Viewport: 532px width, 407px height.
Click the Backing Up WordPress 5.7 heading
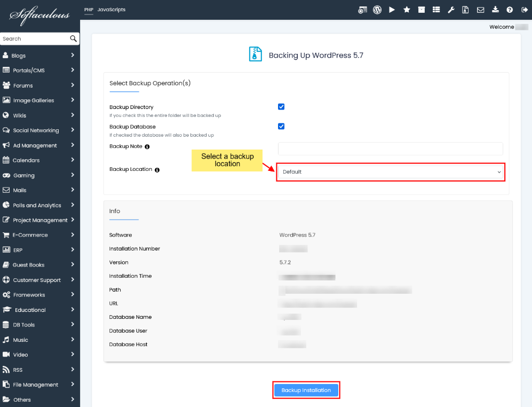[316, 56]
